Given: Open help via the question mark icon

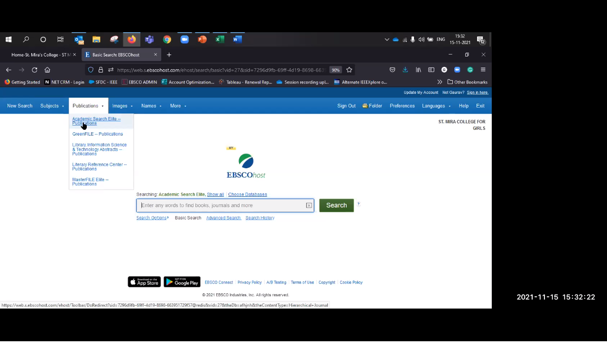Looking at the screenshot, I should coord(359,204).
